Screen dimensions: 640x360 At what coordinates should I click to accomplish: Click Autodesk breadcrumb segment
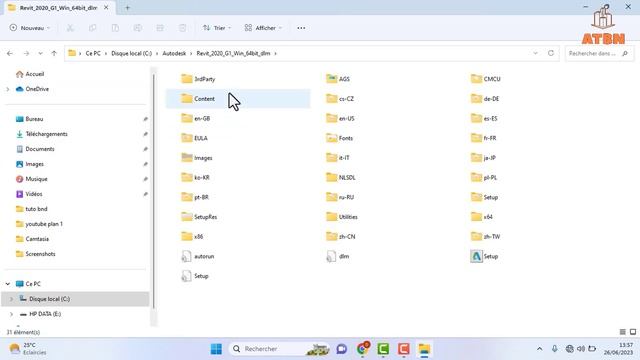pyautogui.click(x=174, y=53)
